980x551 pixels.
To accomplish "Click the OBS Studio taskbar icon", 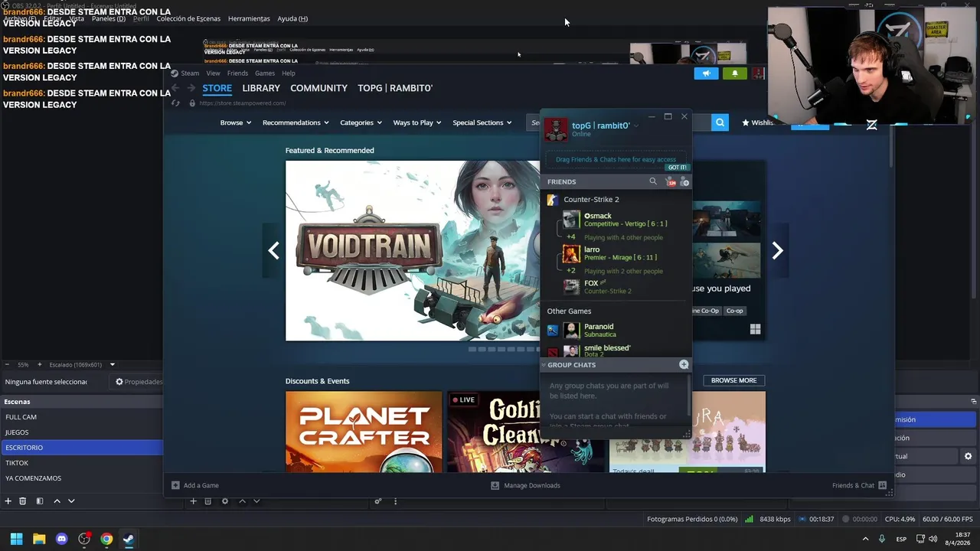I will [84, 539].
